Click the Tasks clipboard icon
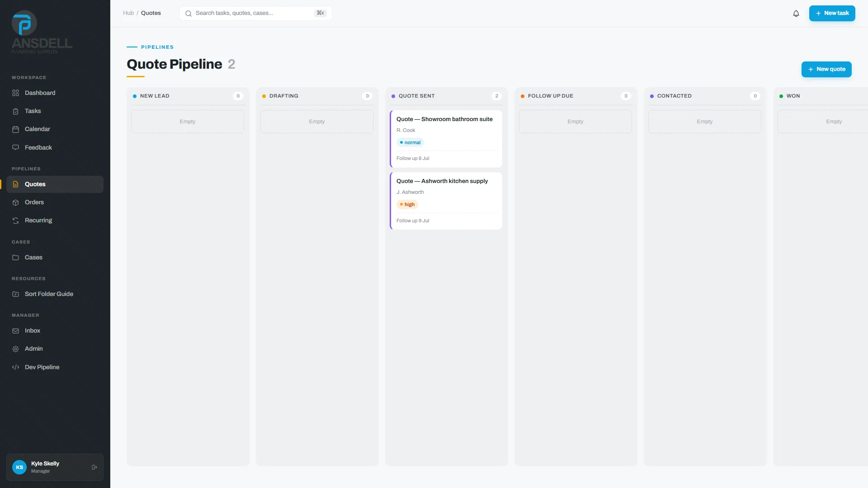 point(16,111)
